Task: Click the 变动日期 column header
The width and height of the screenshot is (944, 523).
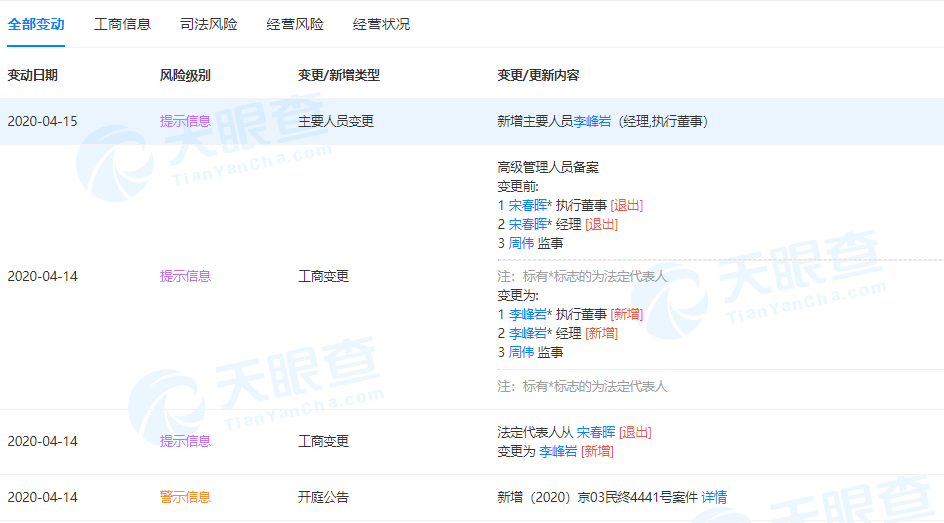Action: [x=33, y=75]
